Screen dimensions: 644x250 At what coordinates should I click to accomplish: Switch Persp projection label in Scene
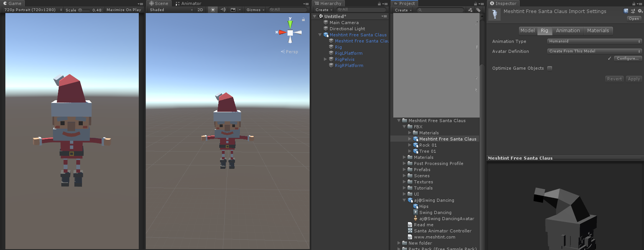[289, 52]
